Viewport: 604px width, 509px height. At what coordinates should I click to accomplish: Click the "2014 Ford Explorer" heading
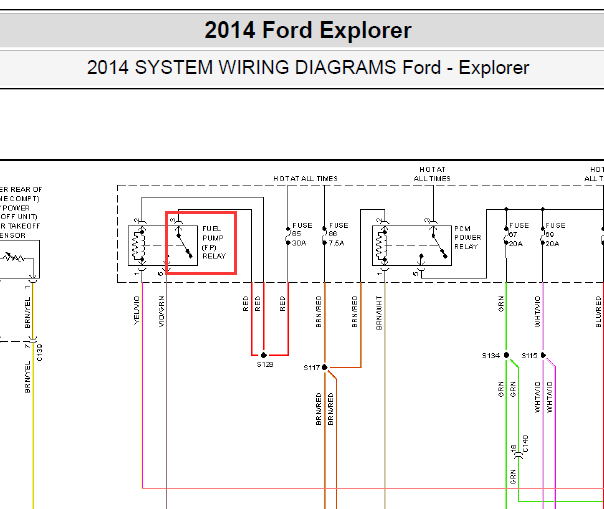[308, 30]
